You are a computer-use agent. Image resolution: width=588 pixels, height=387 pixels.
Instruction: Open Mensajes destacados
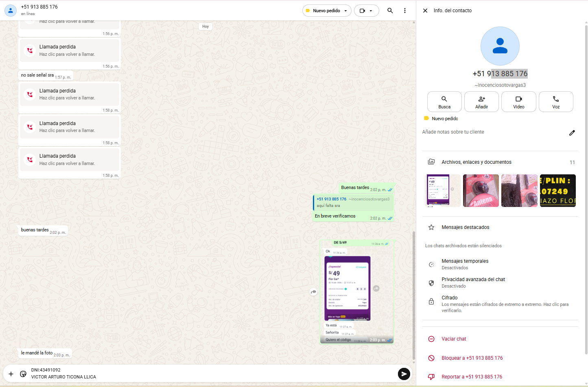click(x=465, y=227)
